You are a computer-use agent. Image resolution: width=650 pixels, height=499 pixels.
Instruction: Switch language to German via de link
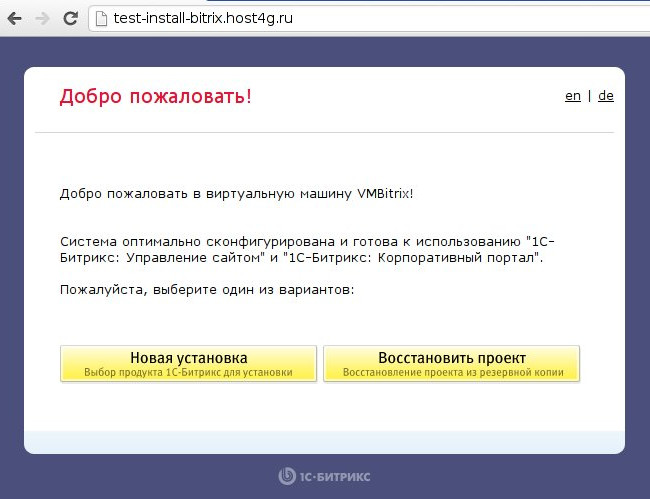coord(606,96)
